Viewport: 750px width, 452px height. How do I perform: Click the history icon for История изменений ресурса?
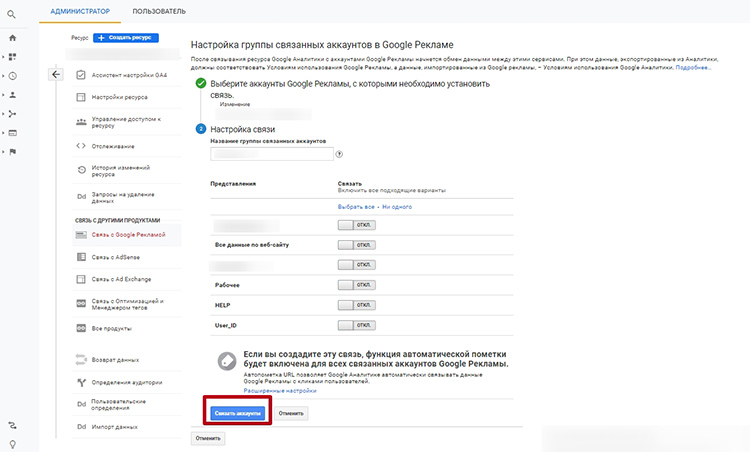pyautogui.click(x=81, y=170)
